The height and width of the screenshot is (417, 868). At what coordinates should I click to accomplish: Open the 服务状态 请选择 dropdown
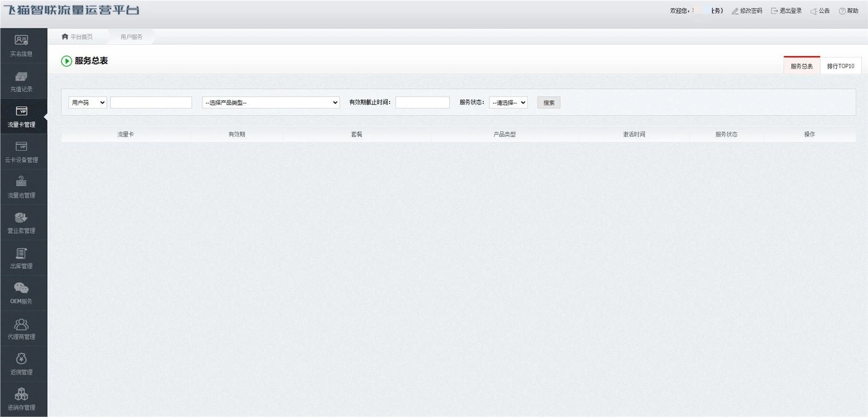[508, 102]
